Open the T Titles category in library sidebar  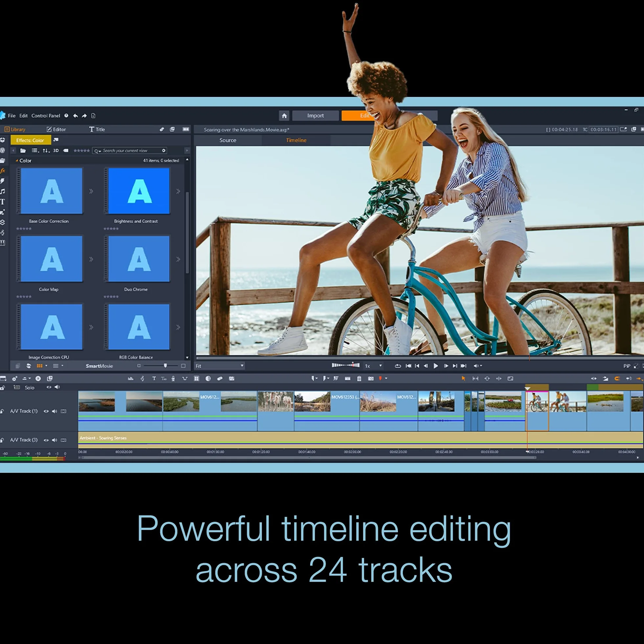3,202
